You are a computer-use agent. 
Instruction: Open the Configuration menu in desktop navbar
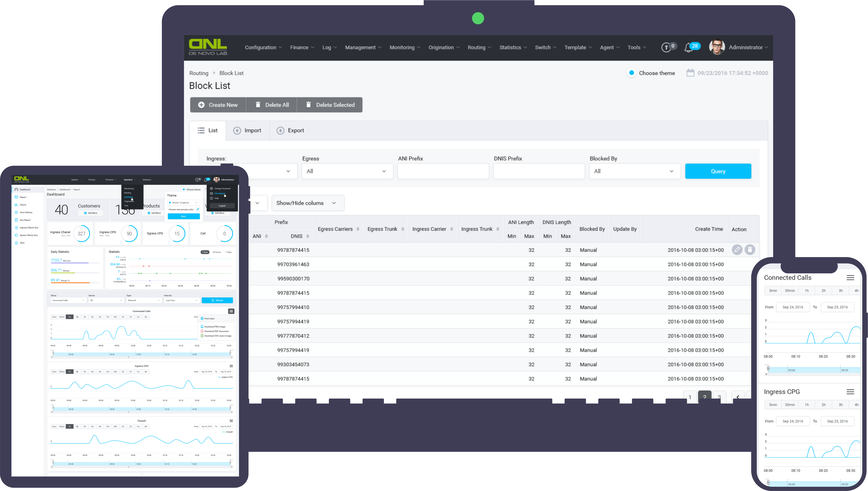[x=263, y=48]
